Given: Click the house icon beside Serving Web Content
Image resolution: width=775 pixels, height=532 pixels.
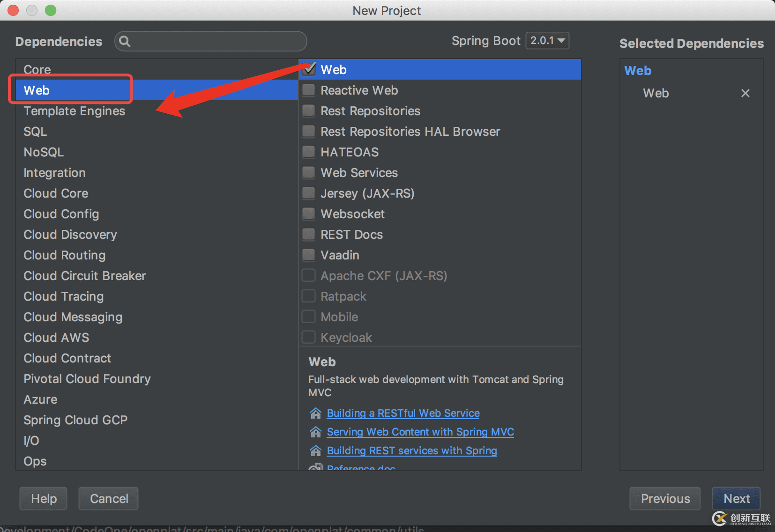Looking at the screenshot, I should 316,432.
